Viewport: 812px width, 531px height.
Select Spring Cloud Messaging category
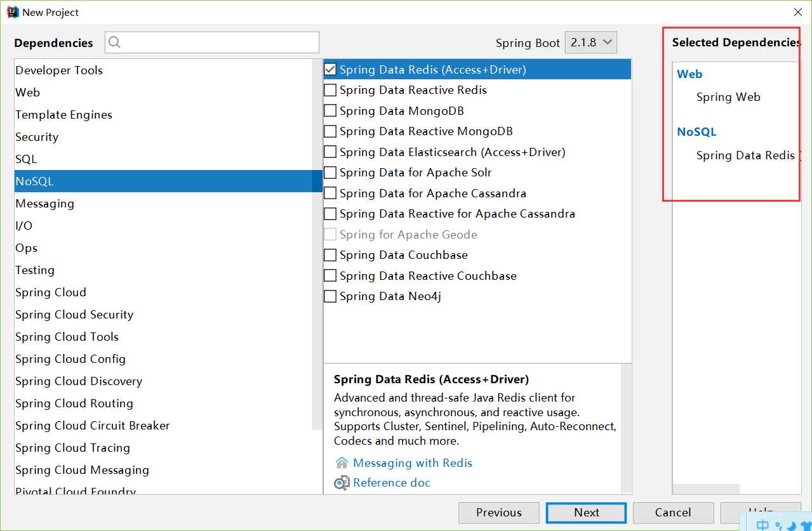point(164,470)
